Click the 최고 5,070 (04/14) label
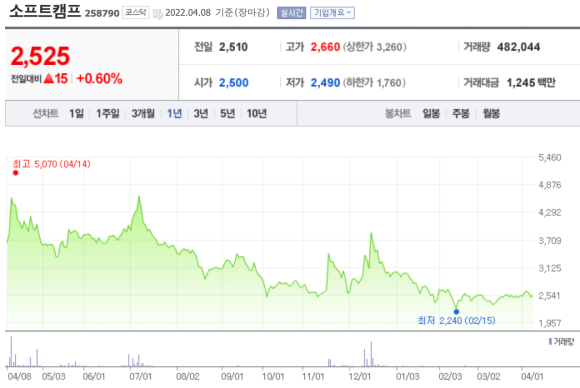 [51, 164]
